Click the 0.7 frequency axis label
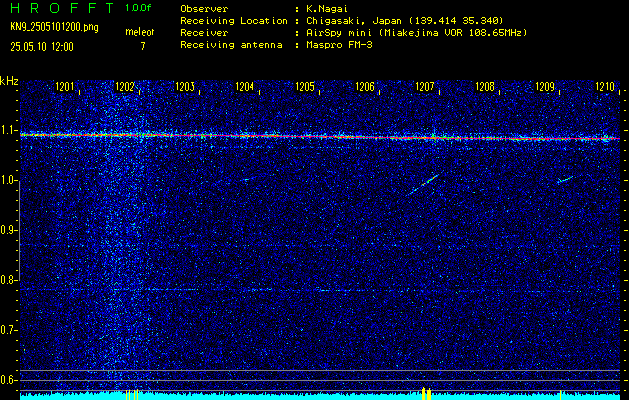This screenshot has height=400, width=629. pos(8,330)
